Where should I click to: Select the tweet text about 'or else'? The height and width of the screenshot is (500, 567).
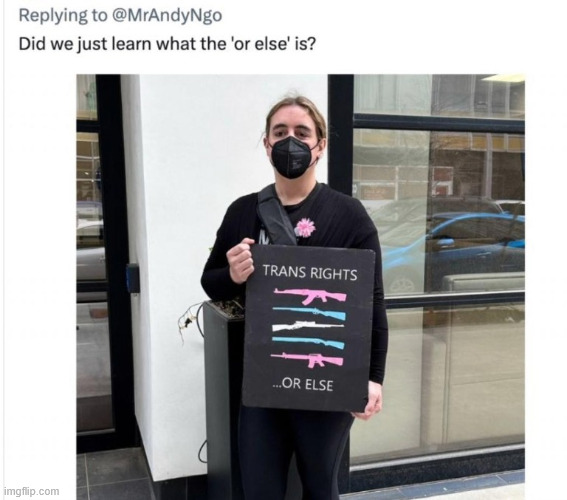(167, 44)
